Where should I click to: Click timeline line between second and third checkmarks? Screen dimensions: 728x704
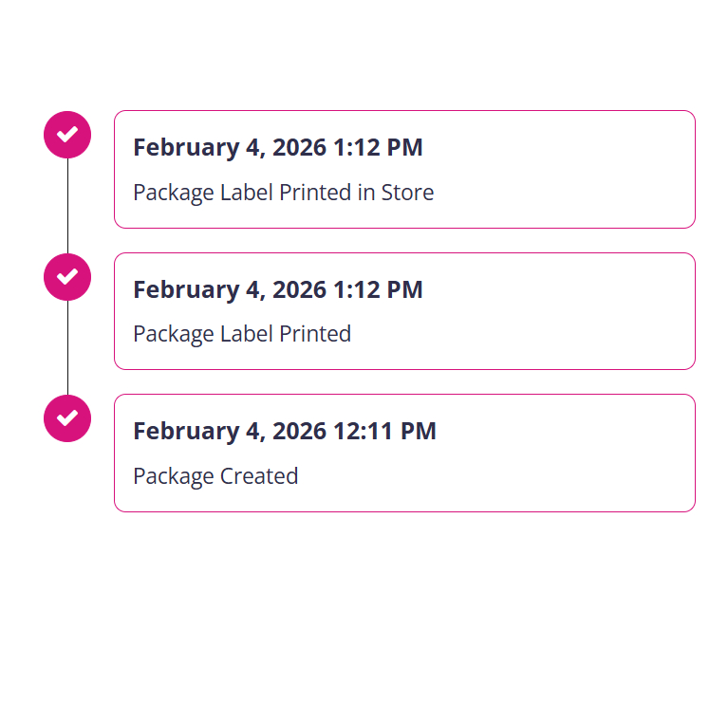pyautogui.click(x=67, y=347)
